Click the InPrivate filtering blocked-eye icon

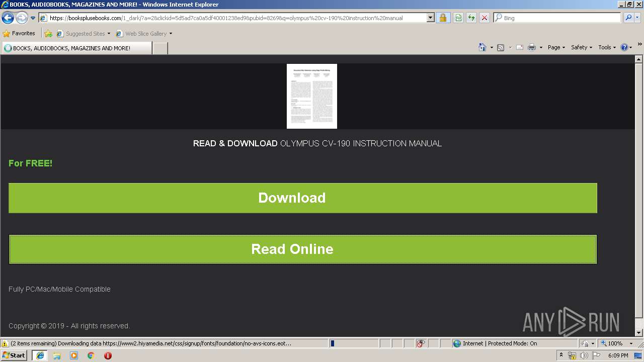click(421, 343)
